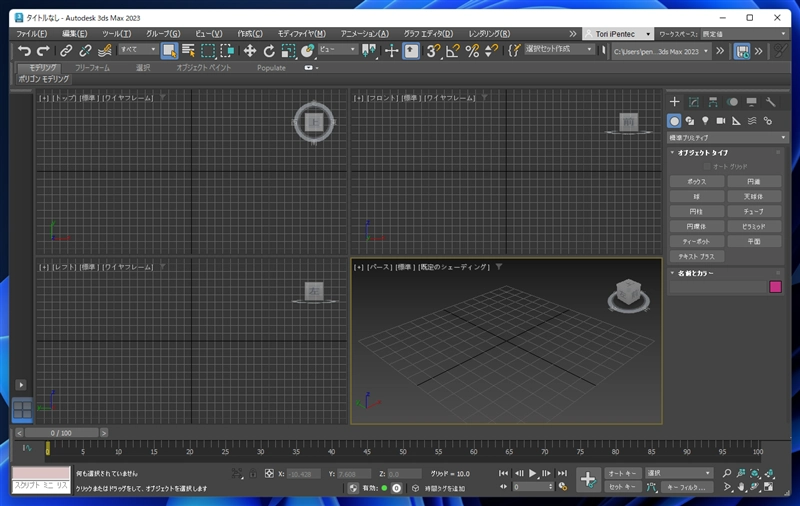Image resolution: width=800 pixels, height=506 pixels.
Task: Enable the オート グリッド checkbox
Action: pos(707,167)
